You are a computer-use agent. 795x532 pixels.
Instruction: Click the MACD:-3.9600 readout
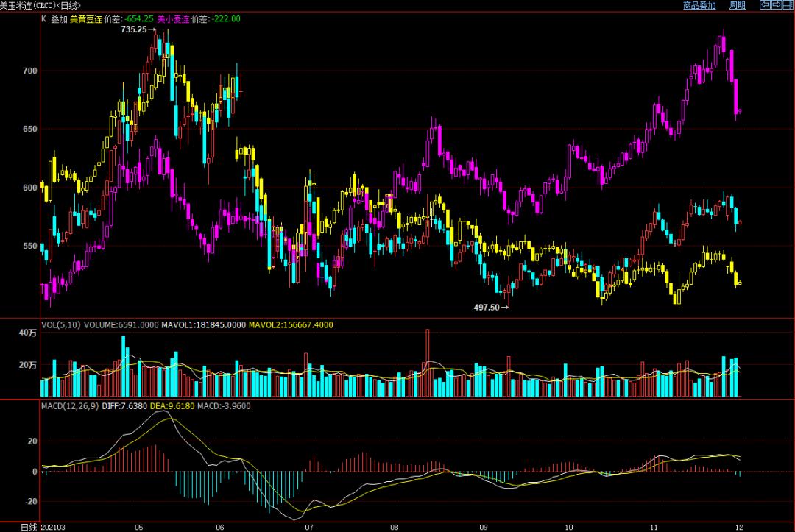pyautogui.click(x=224, y=406)
